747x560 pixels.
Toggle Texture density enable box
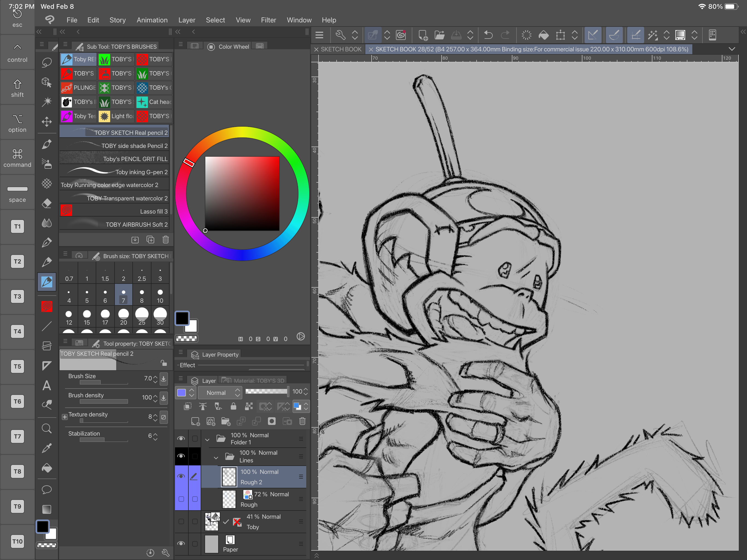pyautogui.click(x=164, y=417)
